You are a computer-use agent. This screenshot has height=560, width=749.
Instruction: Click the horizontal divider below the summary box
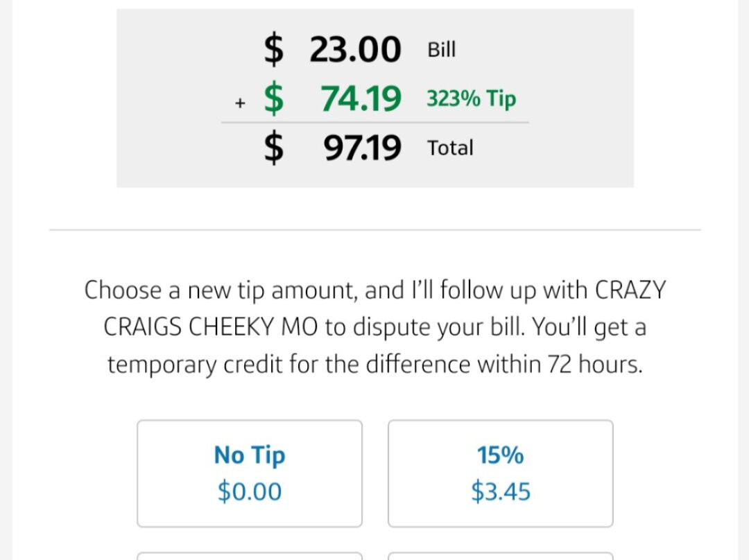pyautogui.click(x=374, y=229)
